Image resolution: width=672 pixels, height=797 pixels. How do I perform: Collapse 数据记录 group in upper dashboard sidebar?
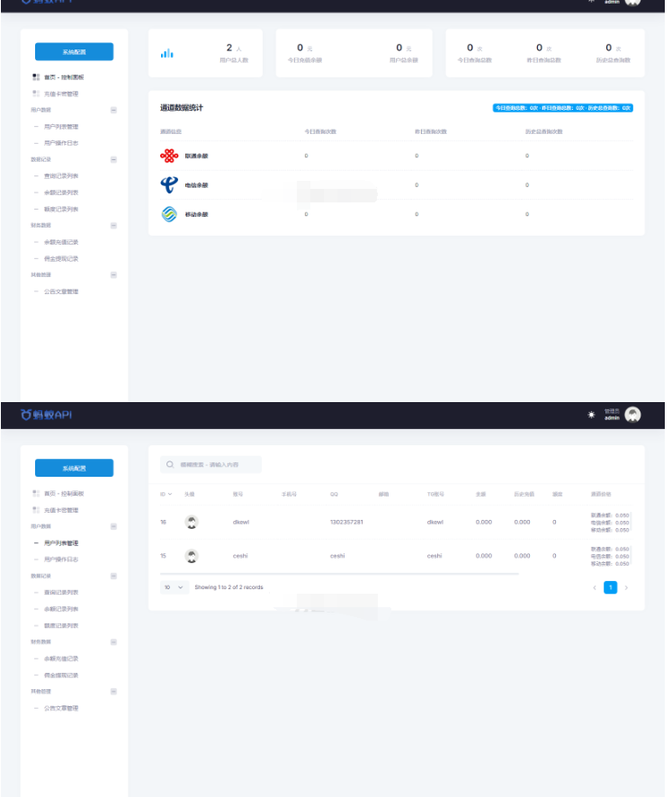pos(113,159)
